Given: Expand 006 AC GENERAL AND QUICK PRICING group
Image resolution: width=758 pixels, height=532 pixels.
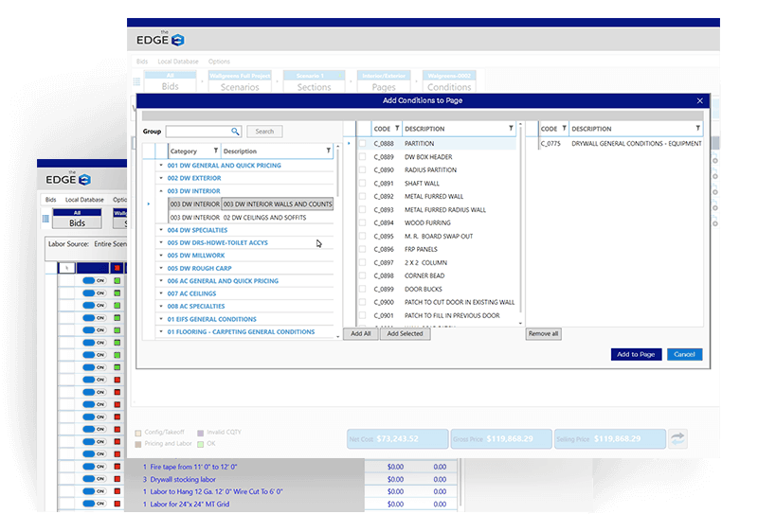Looking at the screenshot, I should pyautogui.click(x=161, y=280).
